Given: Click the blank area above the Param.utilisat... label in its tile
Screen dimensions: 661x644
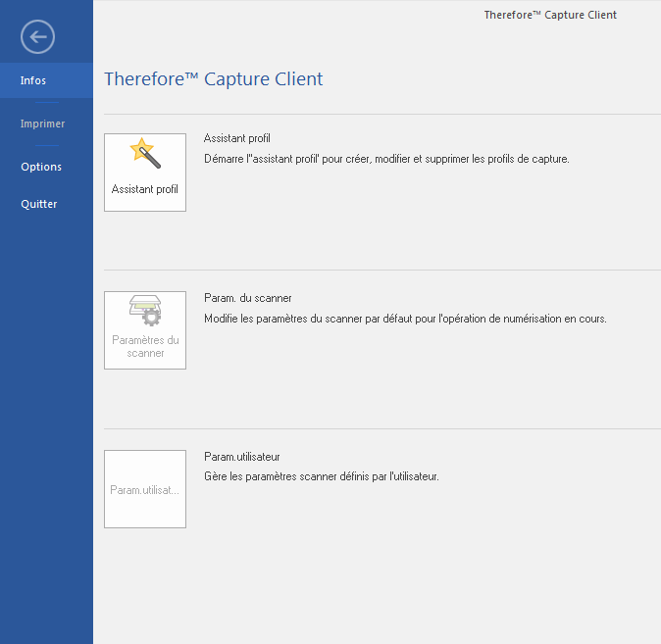Looking at the screenshot, I should (x=144, y=468).
